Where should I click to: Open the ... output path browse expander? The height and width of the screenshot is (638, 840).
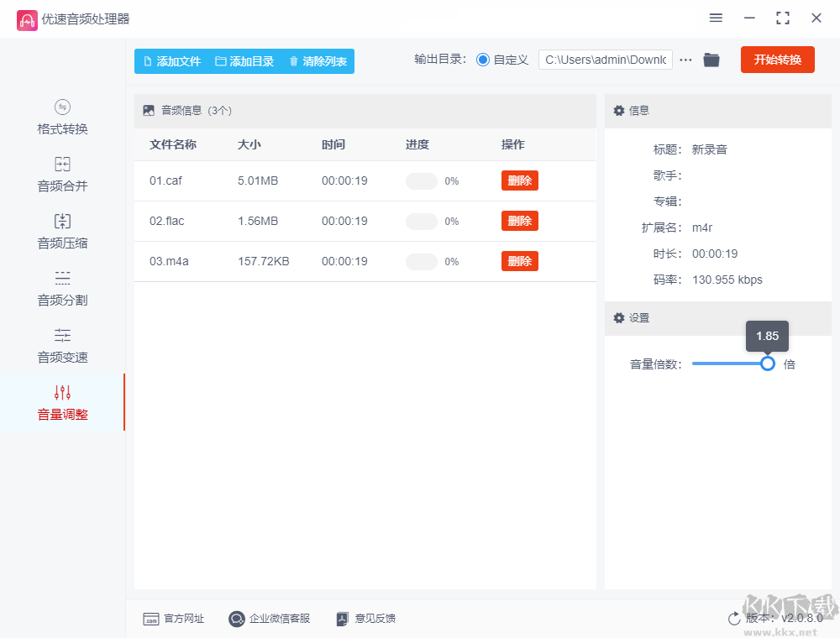click(685, 60)
